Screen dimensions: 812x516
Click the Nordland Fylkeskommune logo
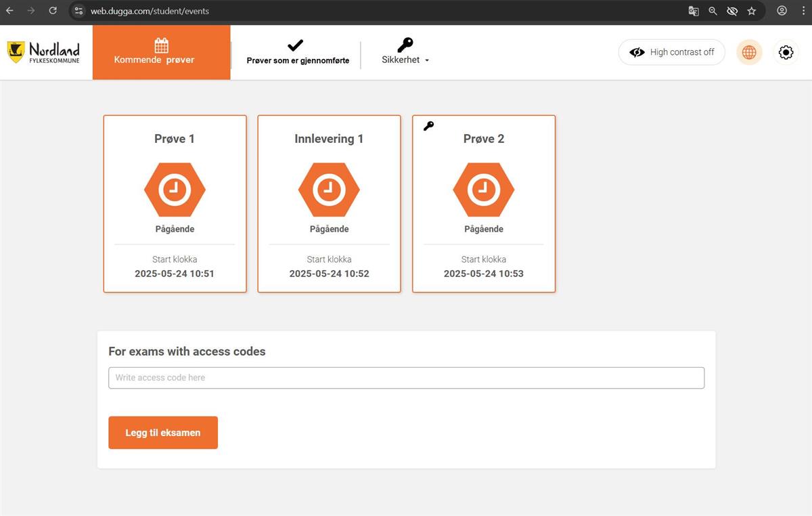click(43, 52)
